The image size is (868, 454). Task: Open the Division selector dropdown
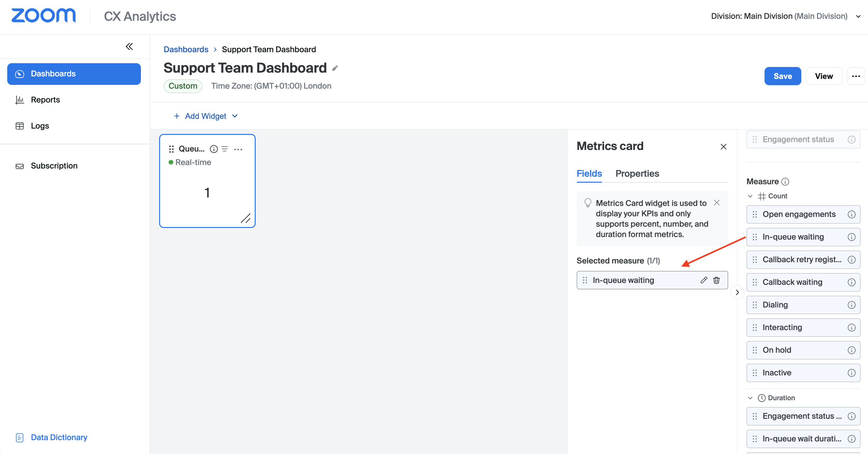(x=858, y=16)
